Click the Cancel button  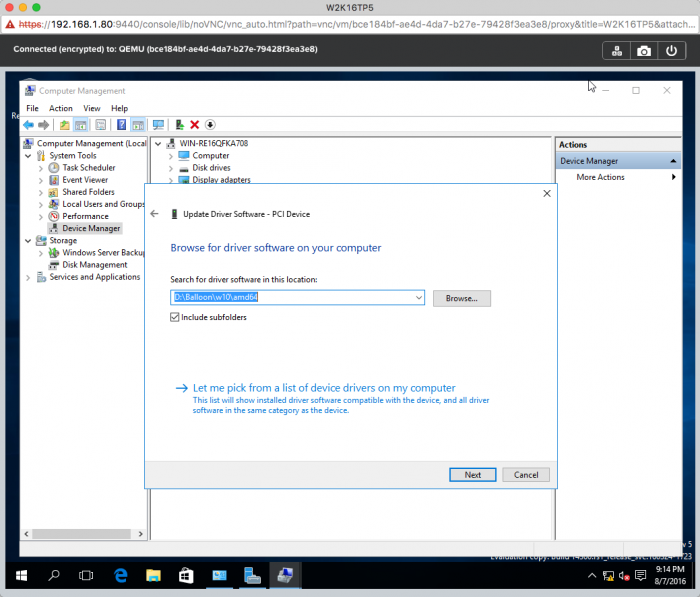tap(526, 475)
